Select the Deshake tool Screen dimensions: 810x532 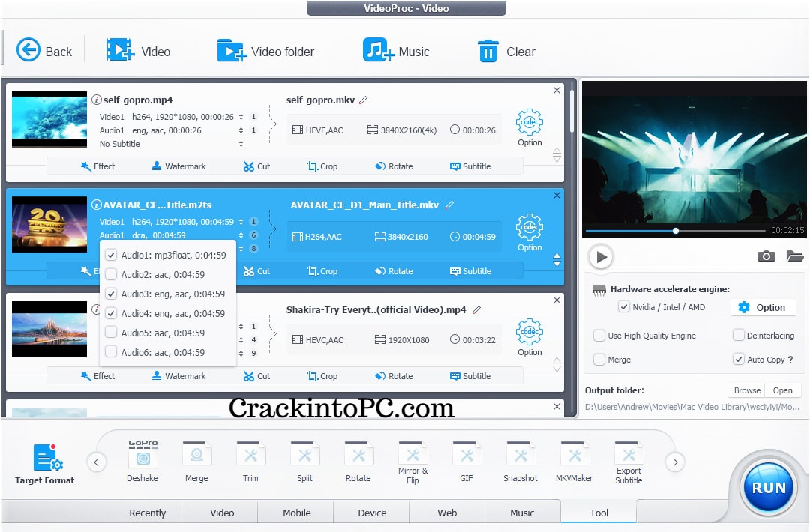[x=142, y=462]
